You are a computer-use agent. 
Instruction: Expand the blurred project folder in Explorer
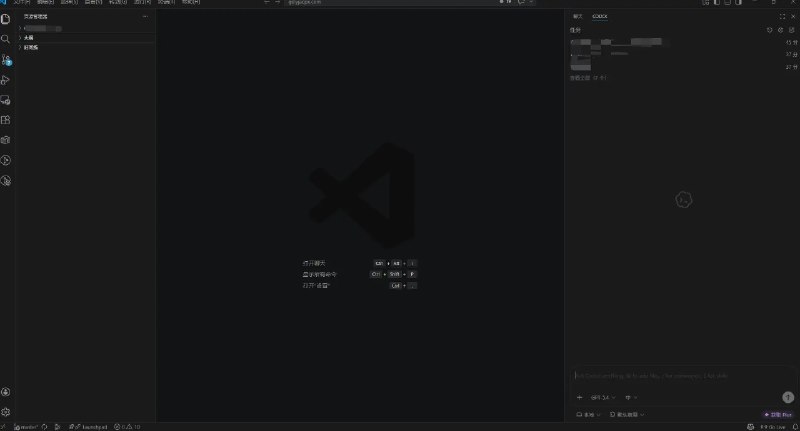[86, 29]
